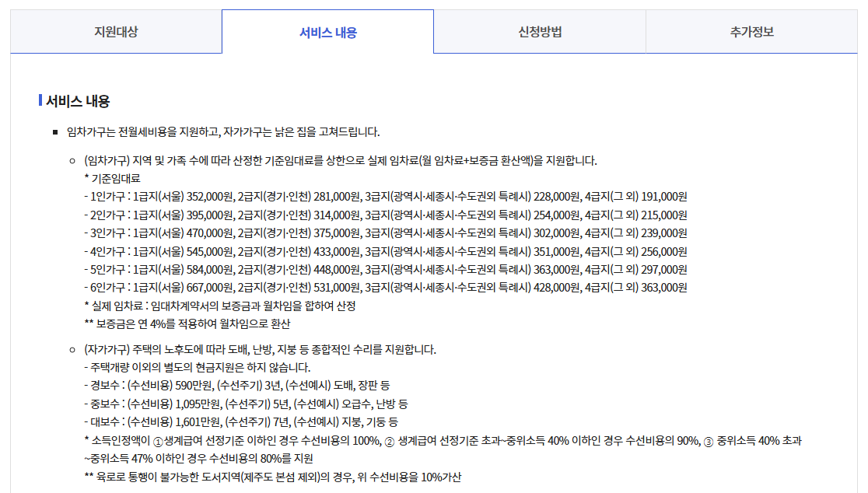Select the 서비스 내용 tab
This screenshot has width=868, height=493.
(327, 30)
